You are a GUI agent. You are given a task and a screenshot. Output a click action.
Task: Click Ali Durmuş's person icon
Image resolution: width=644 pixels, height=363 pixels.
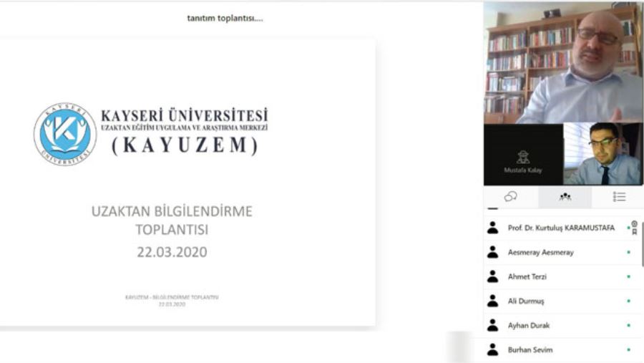click(492, 301)
